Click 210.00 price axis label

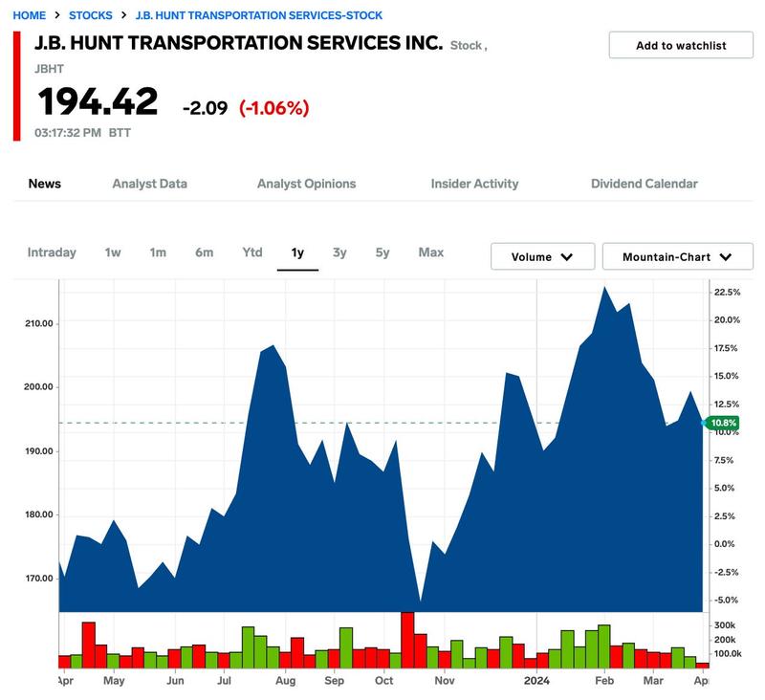click(39, 323)
